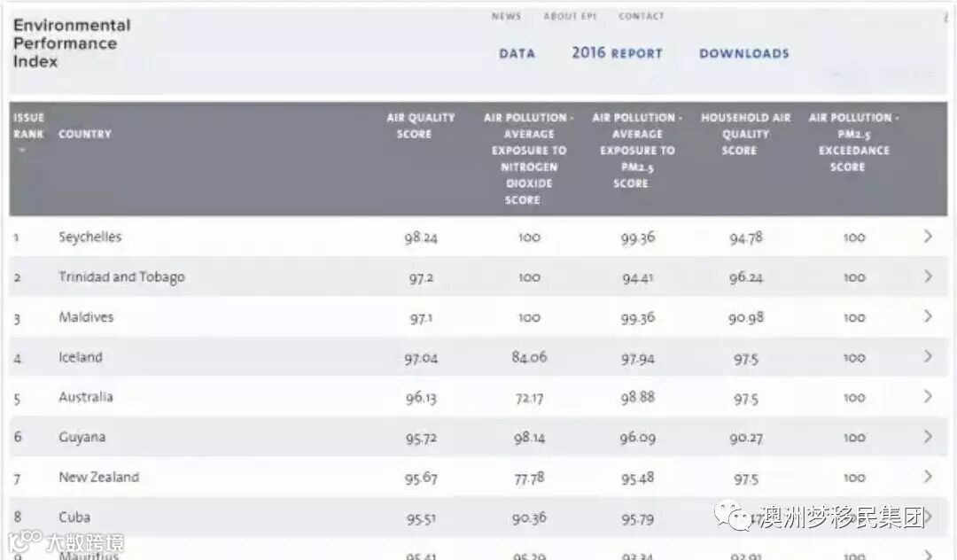This screenshot has height=560, width=957.
Task: Click the 90.98 household score for Maldives
Action: click(746, 317)
